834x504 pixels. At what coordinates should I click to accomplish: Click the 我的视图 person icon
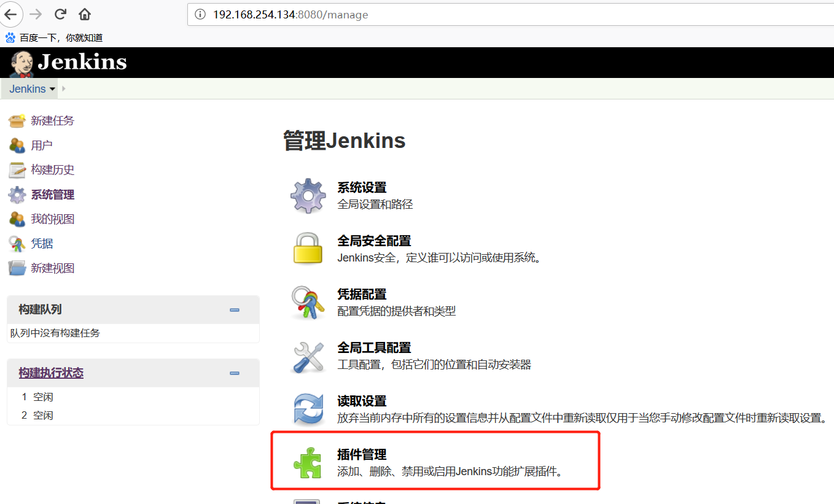coord(17,219)
